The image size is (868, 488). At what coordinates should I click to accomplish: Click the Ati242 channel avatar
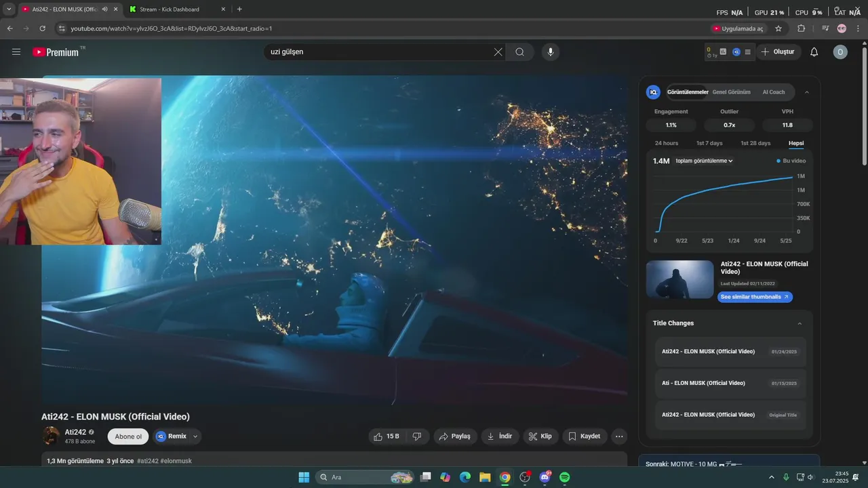click(x=51, y=436)
